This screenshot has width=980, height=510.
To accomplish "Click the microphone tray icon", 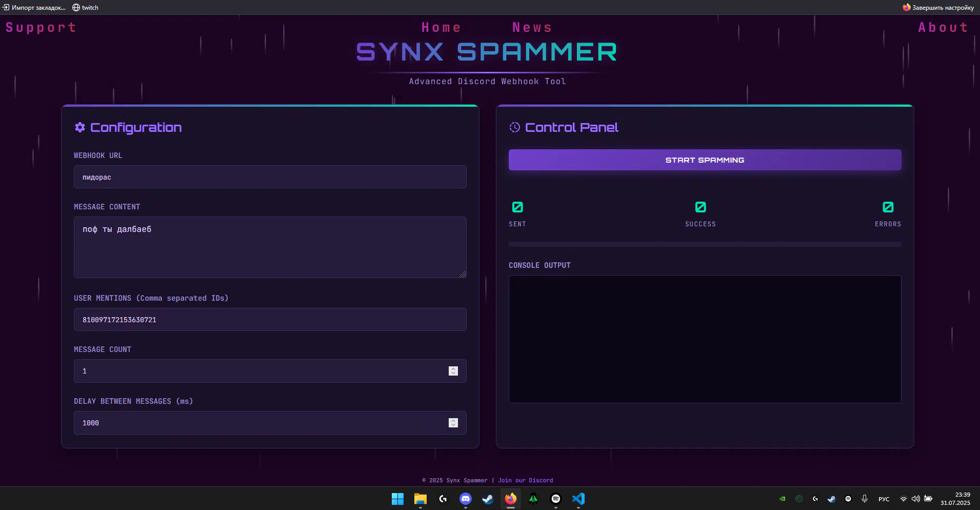I will point(865,499).
